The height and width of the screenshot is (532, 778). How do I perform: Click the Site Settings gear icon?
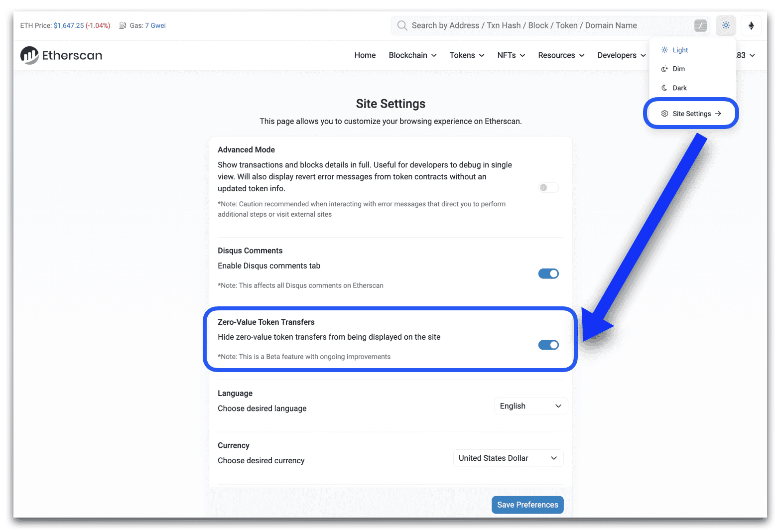[664, 114]
